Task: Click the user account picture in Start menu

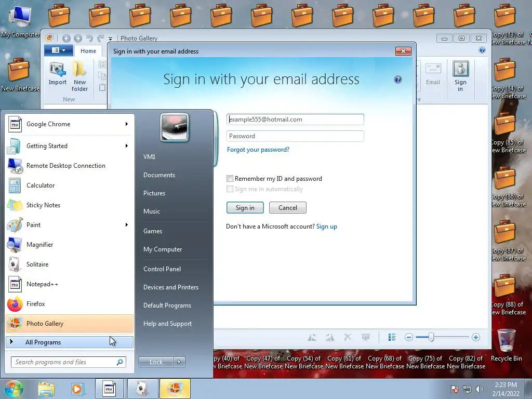Action: click(x=175, y=127)
